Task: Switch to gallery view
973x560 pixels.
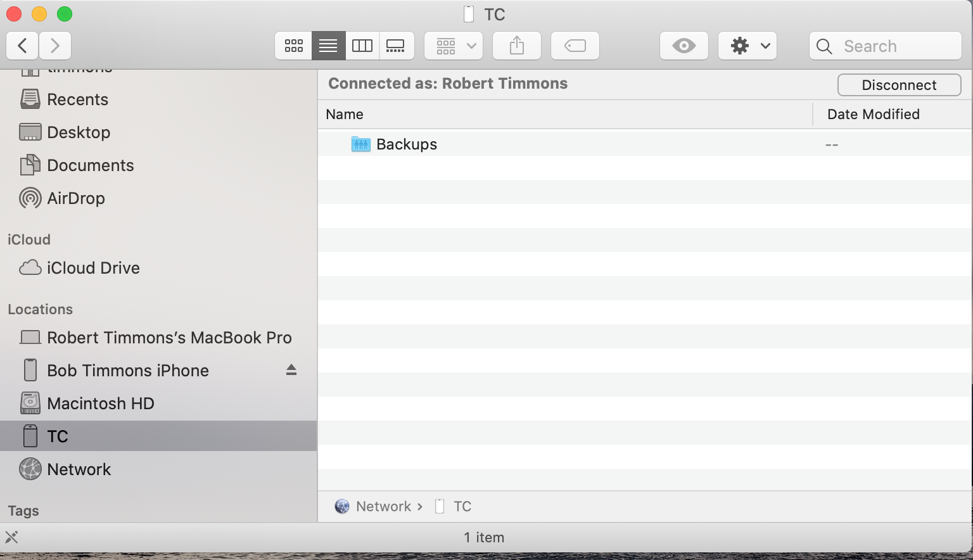Action: tap(397, 46)
